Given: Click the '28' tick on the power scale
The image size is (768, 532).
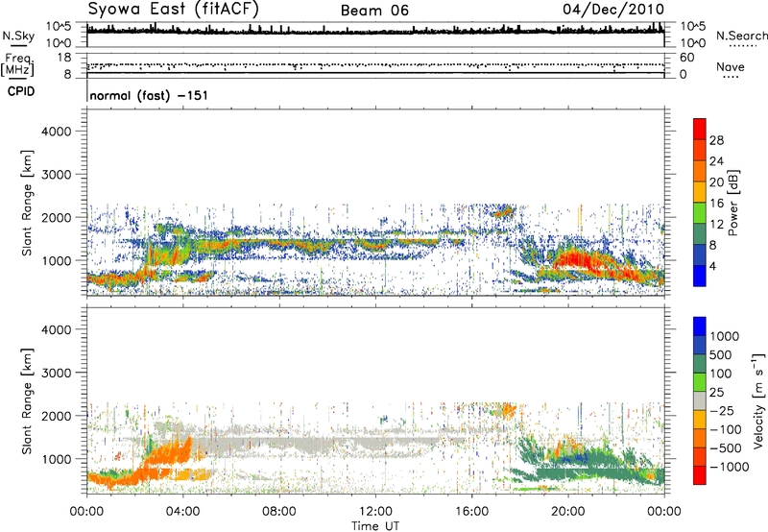Looking at the screenshot, I should [716, 140].
